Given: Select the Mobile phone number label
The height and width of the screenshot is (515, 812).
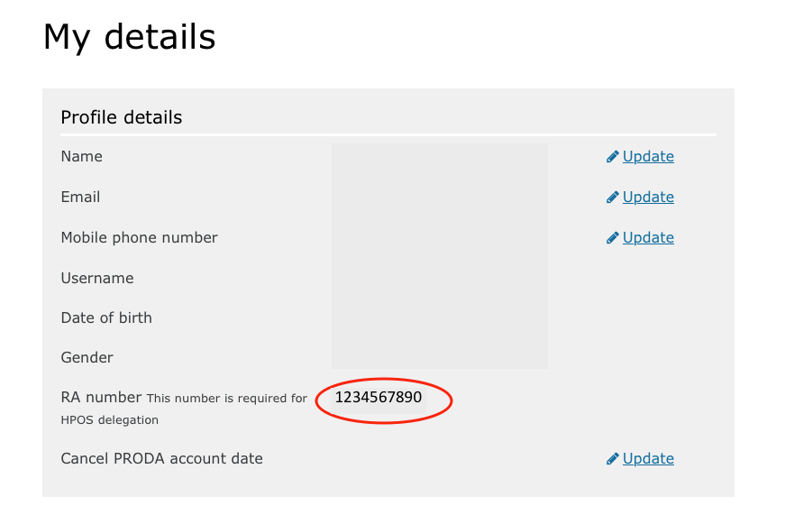Looking at the screenshot, I should coord(139,238).
